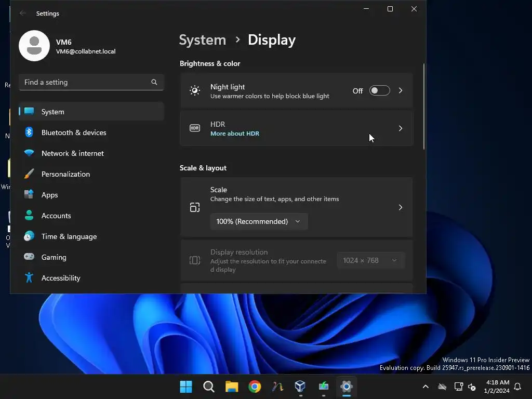Click the back arrow in Settings
This screenshot has width=532, height=399.
pos(23,13)
